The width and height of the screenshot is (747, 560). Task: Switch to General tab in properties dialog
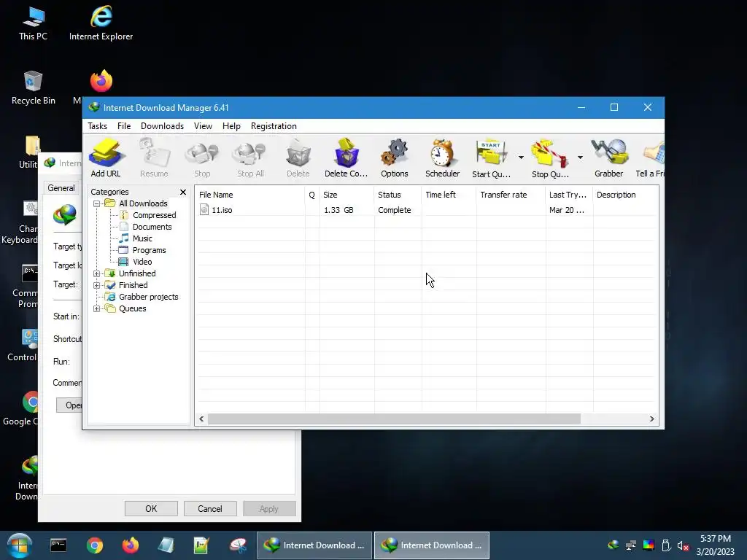point(61,188)
